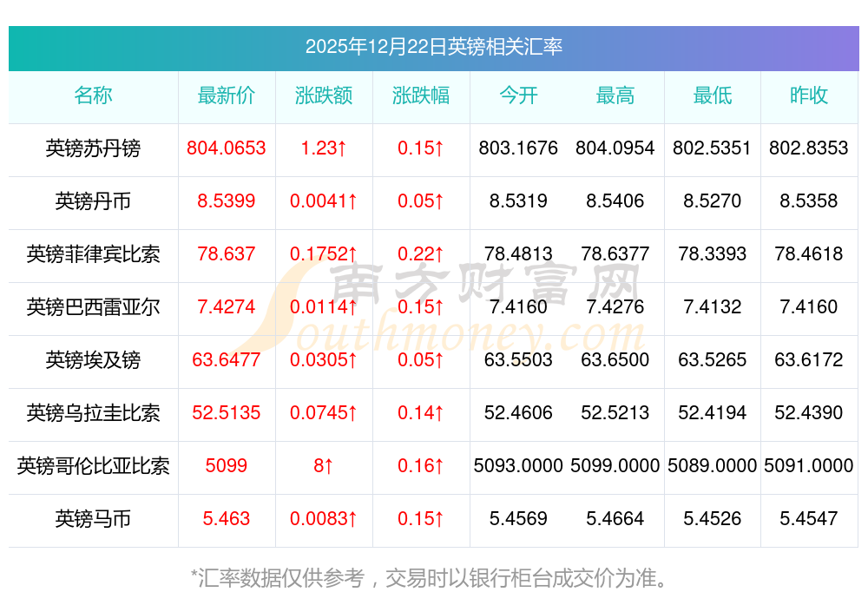Click opening value 5.4569
The image size is (868, 605).
(518, 519)
